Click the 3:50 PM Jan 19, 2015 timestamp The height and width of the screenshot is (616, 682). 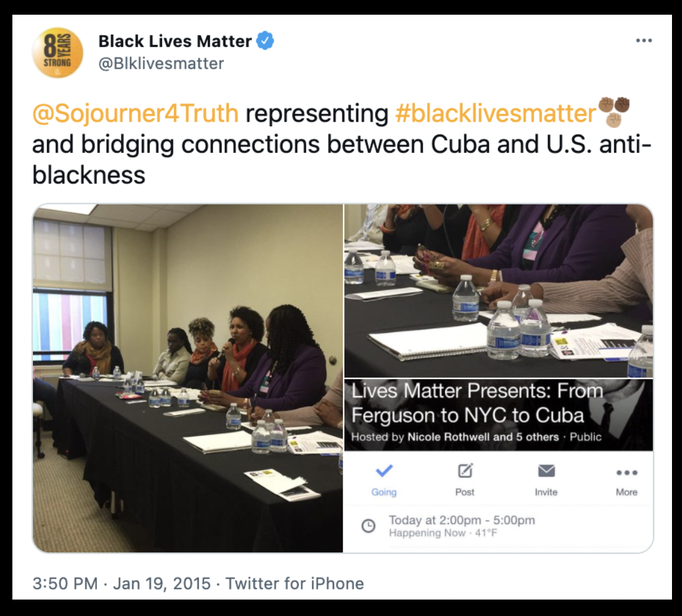pos(121,584)
